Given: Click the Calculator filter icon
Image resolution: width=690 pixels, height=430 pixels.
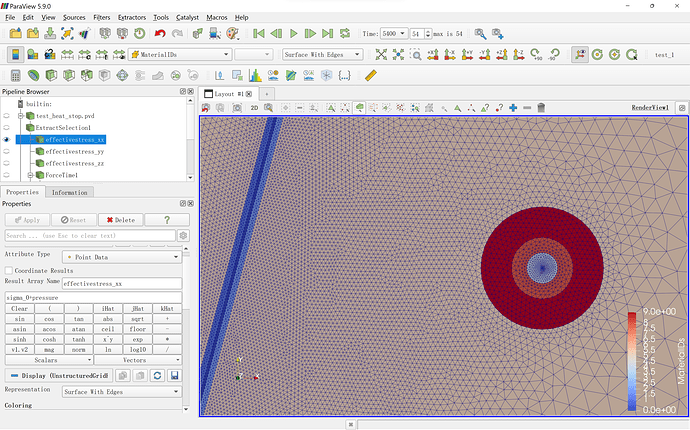Looking at the screenshot, I should point(16,74).
